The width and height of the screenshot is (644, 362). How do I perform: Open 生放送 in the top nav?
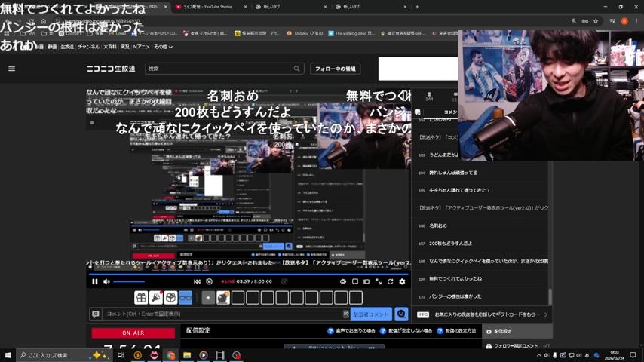pos(67,47)
